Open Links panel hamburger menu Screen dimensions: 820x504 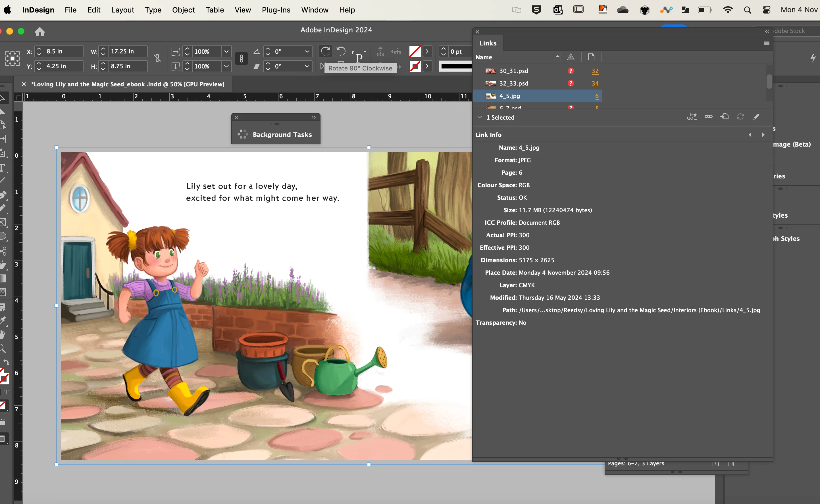(x=766, y=43)
